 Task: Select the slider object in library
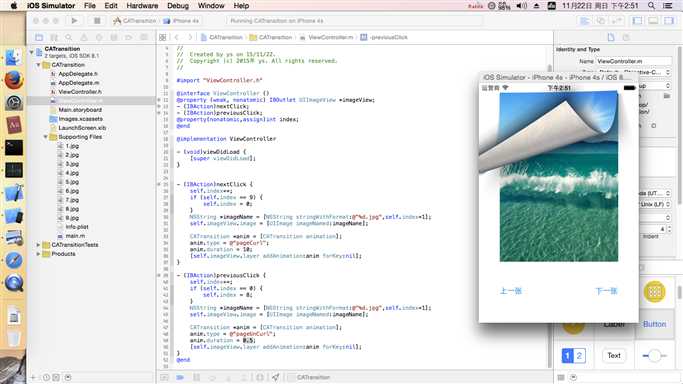(654, 356)
